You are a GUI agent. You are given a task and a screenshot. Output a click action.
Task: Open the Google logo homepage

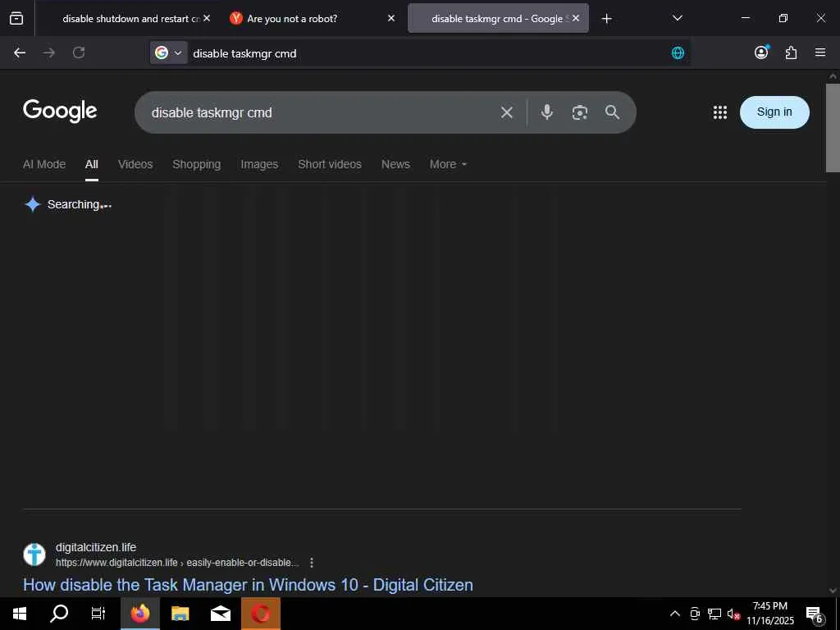pyautogui.click(x=60, y=111)
